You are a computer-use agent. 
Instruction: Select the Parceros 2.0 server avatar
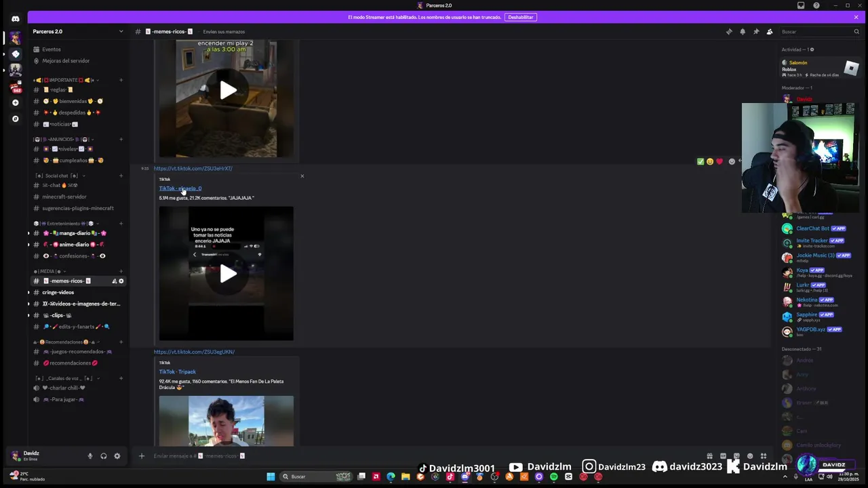pos(16,38)
